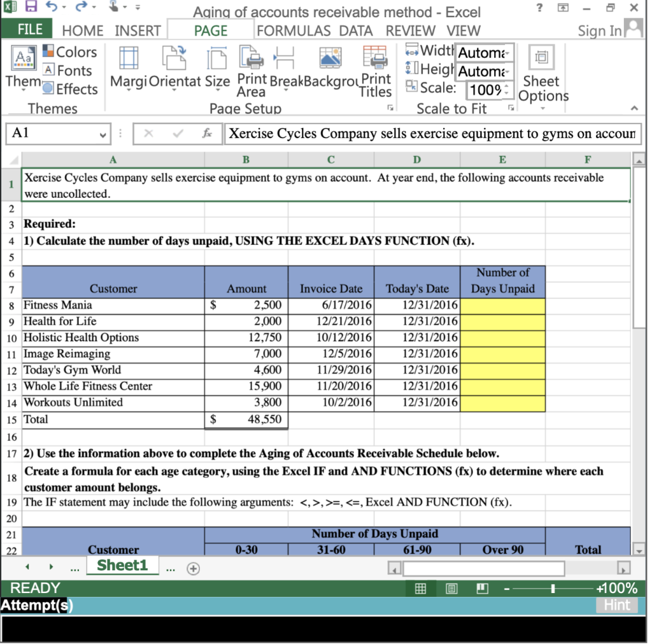Select the Breaks tool

point(284,64)
